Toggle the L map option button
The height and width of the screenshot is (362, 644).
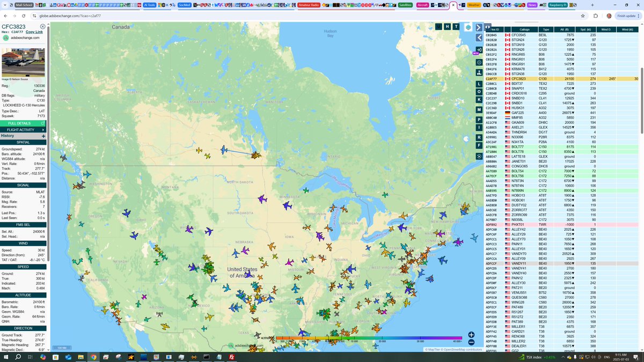point(479,84)
